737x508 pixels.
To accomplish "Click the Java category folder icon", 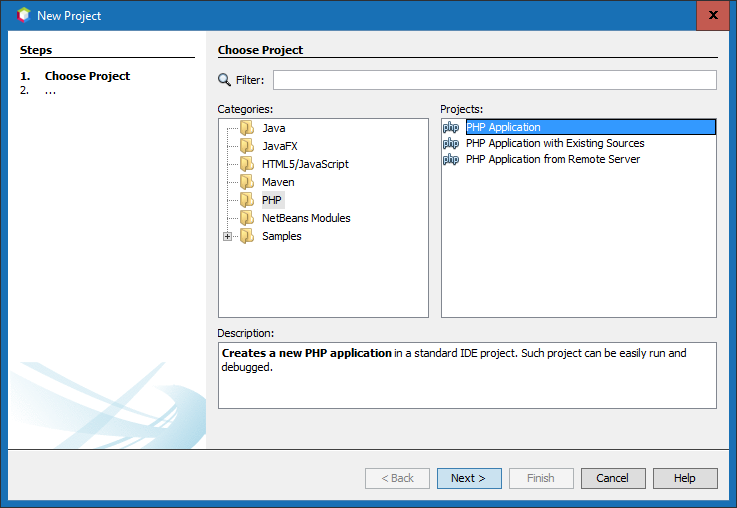I will [x=247, y=128].
